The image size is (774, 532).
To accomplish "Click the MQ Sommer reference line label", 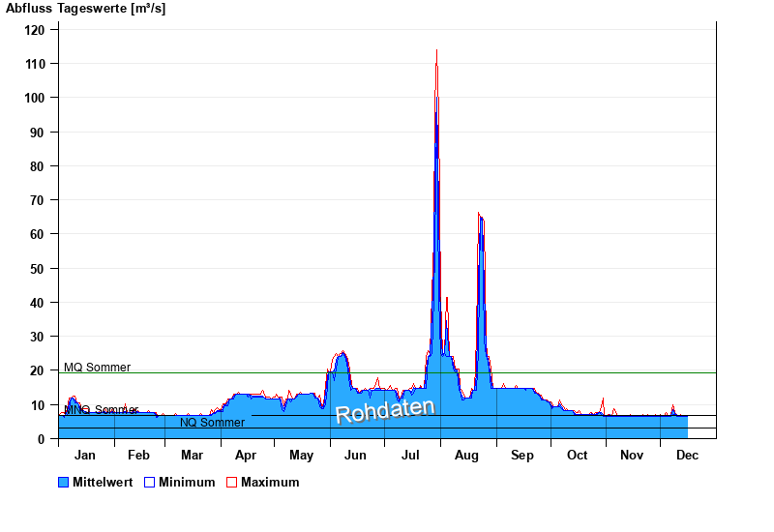I will point(97,368).
